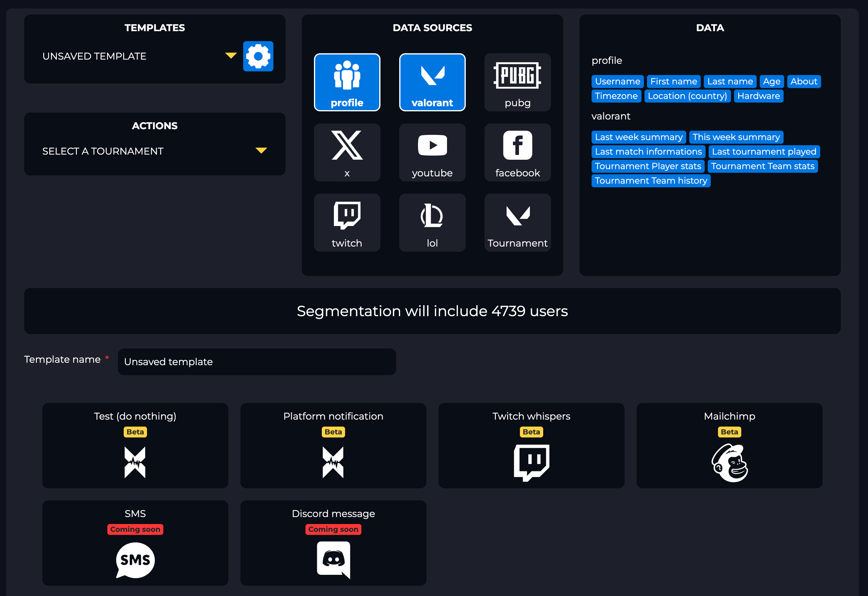868x596 pixels.
Task: Click the valorant section label in Data
Action: 611,116
